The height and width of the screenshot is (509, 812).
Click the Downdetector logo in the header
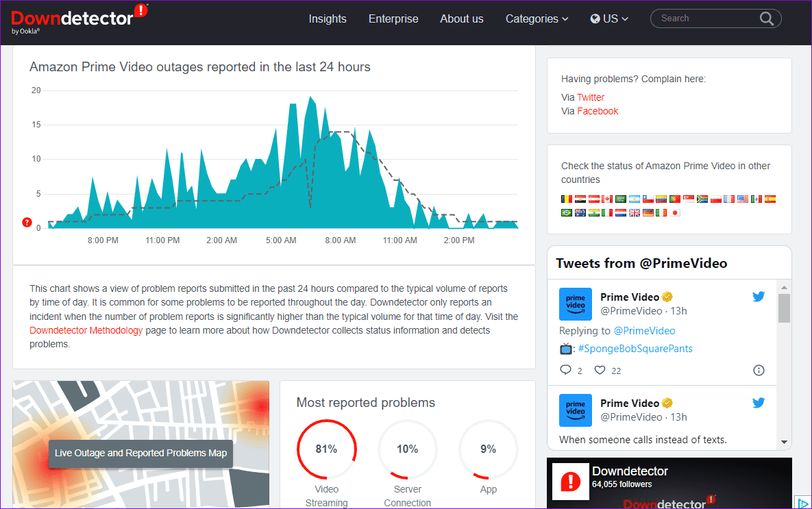(79, 19)
